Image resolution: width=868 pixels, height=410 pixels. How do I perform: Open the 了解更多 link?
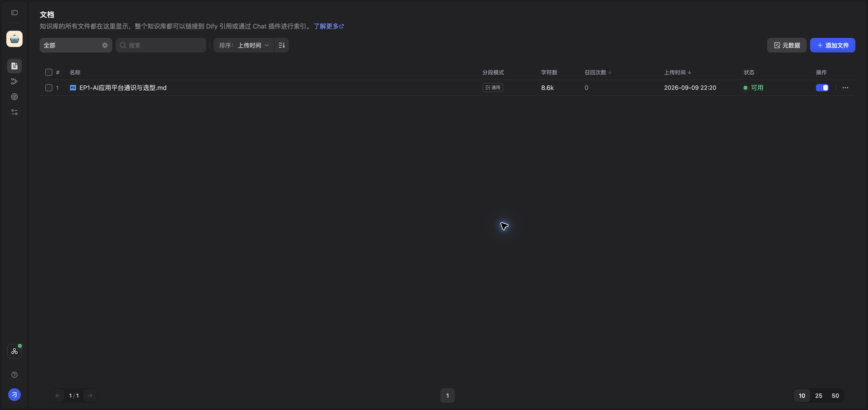[328, 26]
